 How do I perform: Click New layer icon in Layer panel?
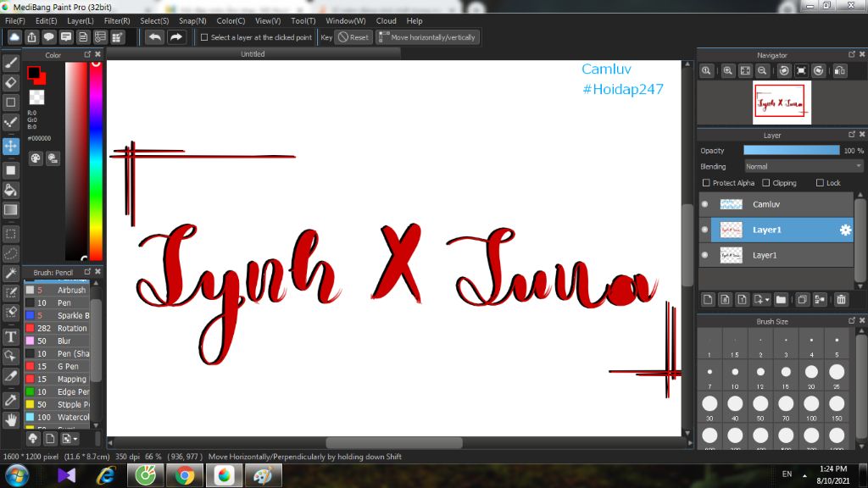click(708, 299)
